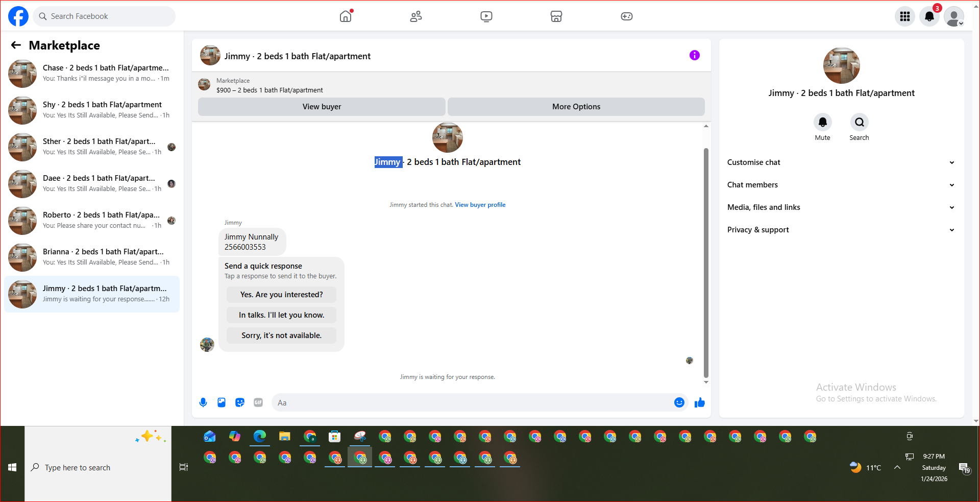Open Microsoft Store from the taskbar
Viewport: 980px width, 502px height.
pyautogui.click(x=335, y=437)
